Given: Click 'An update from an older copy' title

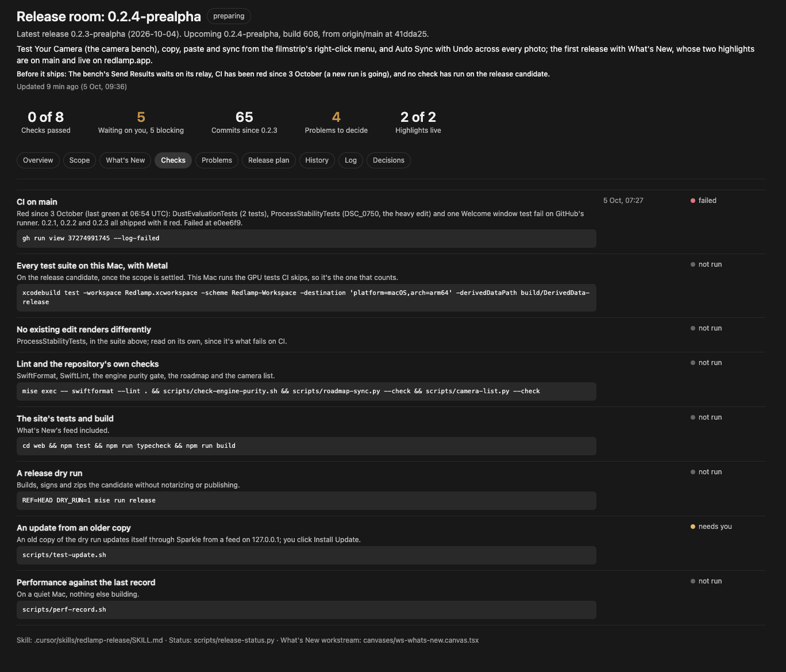Looking at the screenshot, I should coord(74,528).
